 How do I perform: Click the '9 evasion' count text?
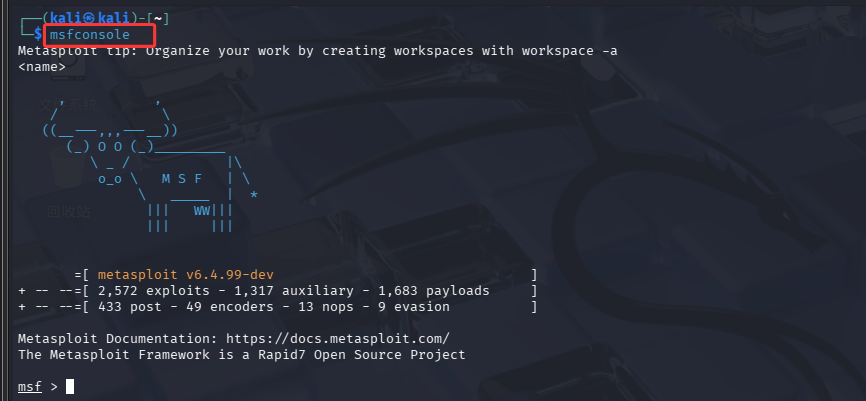(414, 307)
